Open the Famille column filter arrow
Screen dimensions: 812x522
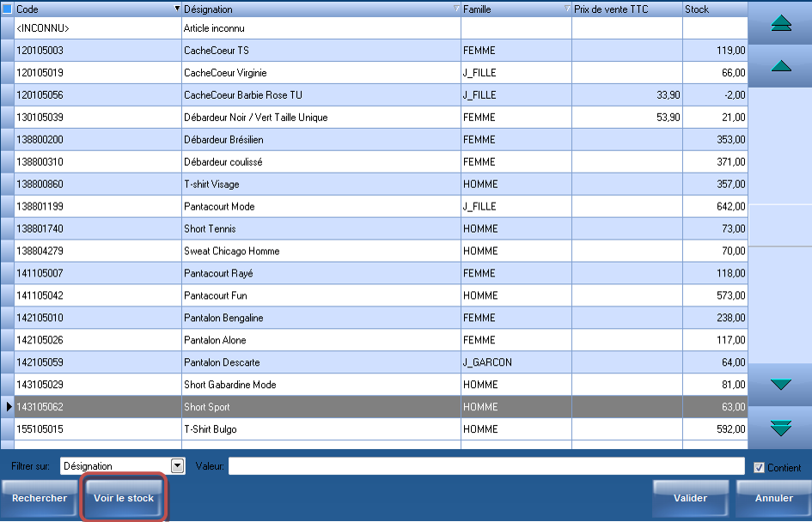tap(566, 9)
